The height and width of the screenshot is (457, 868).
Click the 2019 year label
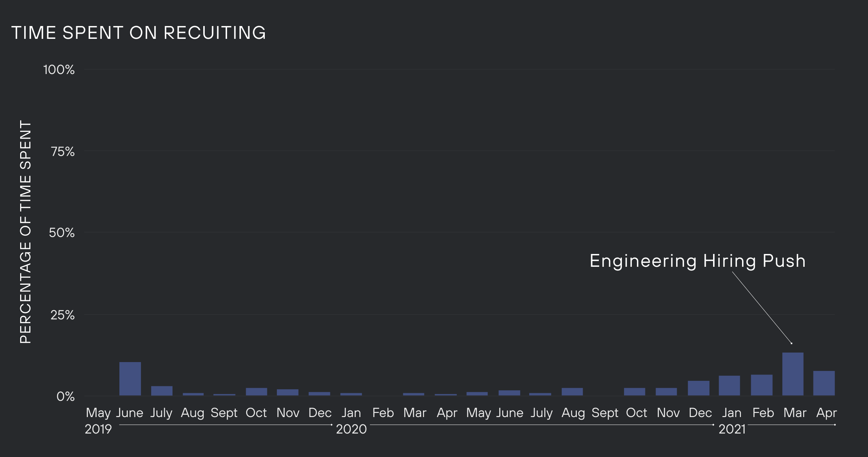tap(98, 429)
